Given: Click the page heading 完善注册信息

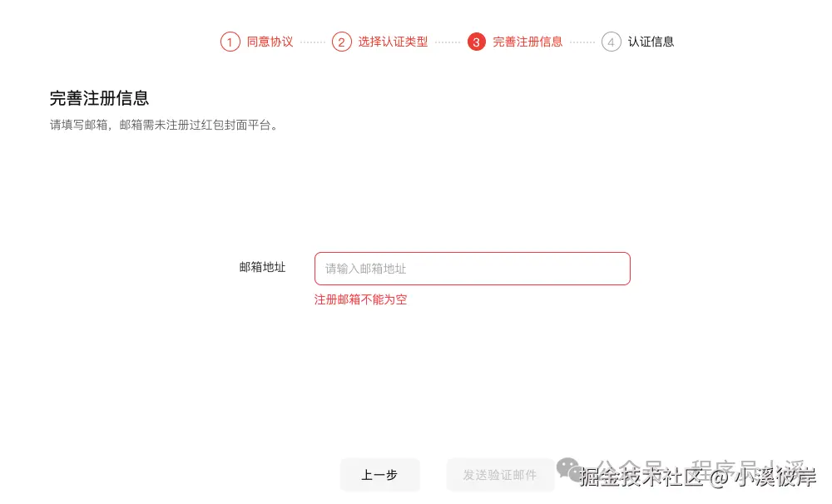Looking at the screenshot, I should click(x=100, y=97).
